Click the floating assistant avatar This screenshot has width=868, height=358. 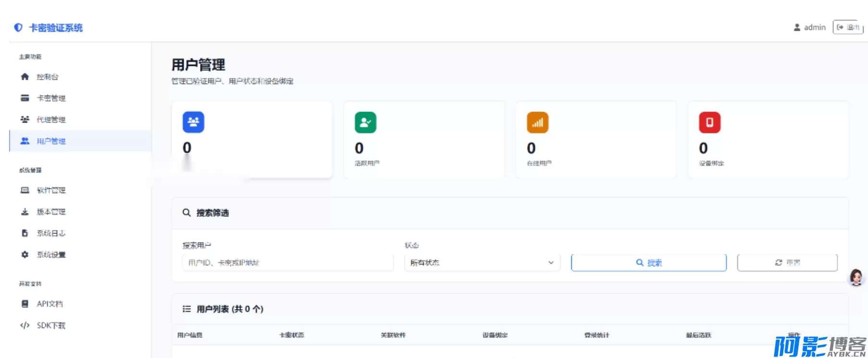pos(856,277)
